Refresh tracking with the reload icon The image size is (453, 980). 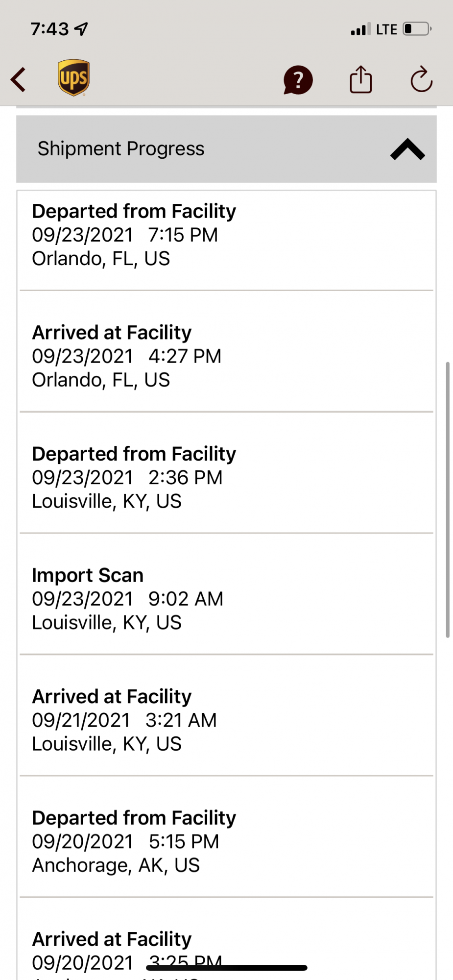pyautogui.click(x=421, y=79)
